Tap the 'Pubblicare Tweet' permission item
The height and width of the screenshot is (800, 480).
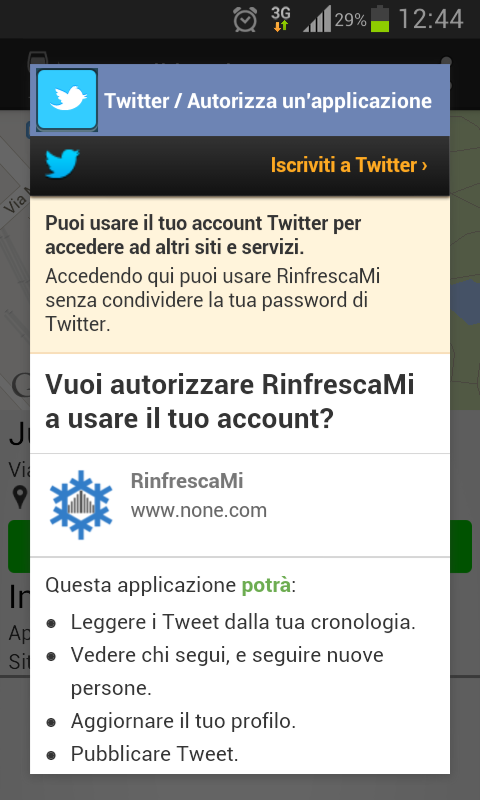pos(155,754)
